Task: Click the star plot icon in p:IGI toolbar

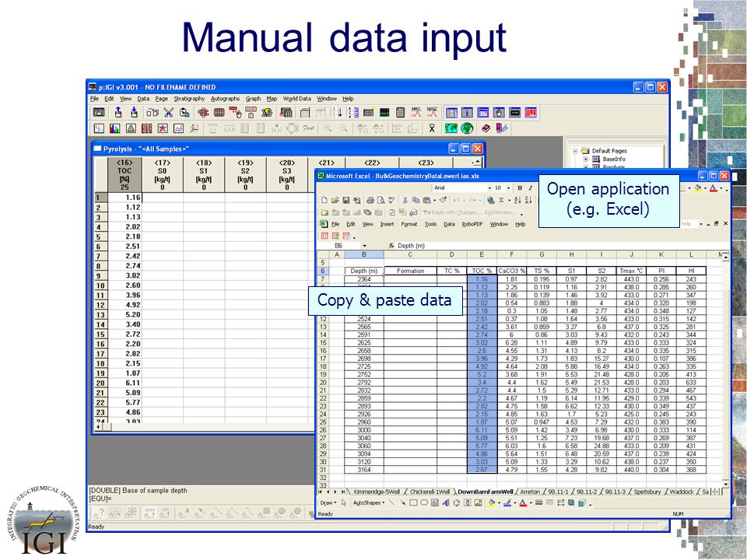Action: click(163, 128)
